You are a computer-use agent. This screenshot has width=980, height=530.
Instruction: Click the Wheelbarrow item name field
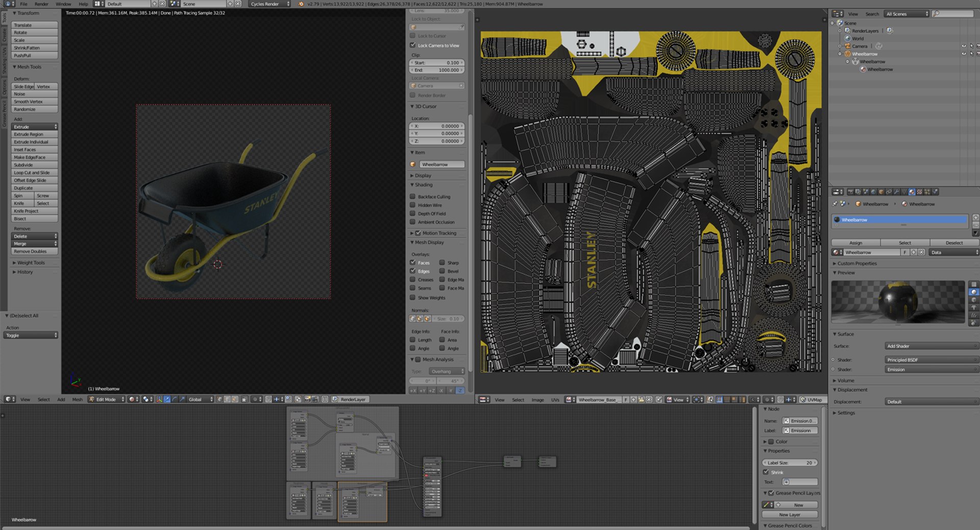[442, 164]
